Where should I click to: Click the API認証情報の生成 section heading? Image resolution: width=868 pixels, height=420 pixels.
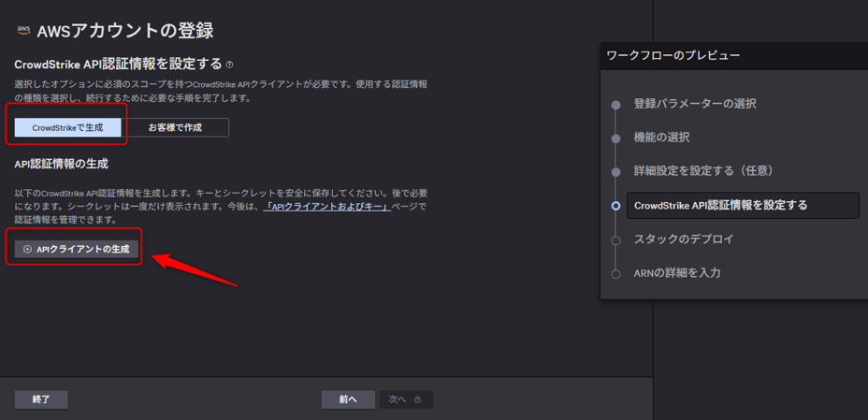point(61,164)
